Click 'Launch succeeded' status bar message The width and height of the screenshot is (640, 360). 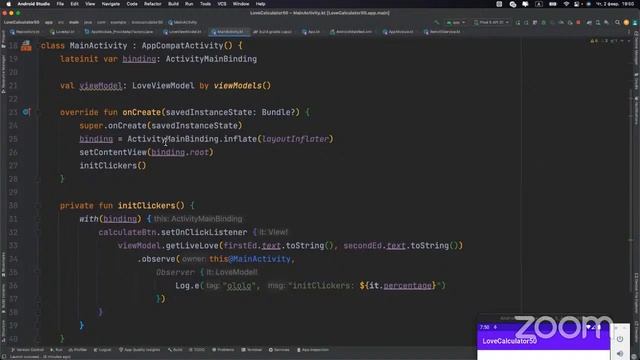[x=40, y=357]
